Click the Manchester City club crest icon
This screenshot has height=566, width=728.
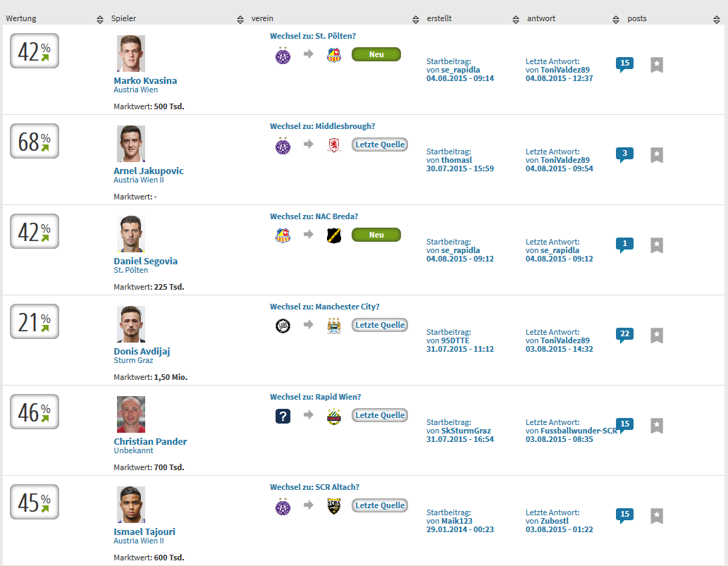point(334,326)
